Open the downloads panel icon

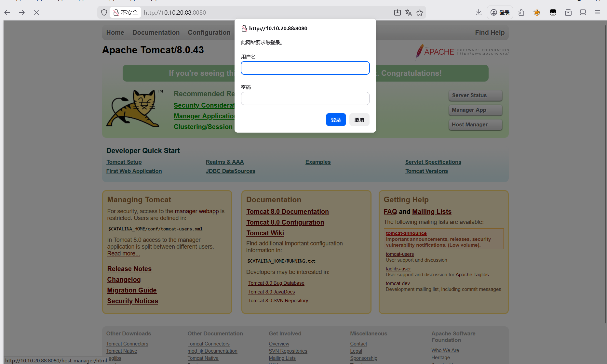(x=479, y=12)
